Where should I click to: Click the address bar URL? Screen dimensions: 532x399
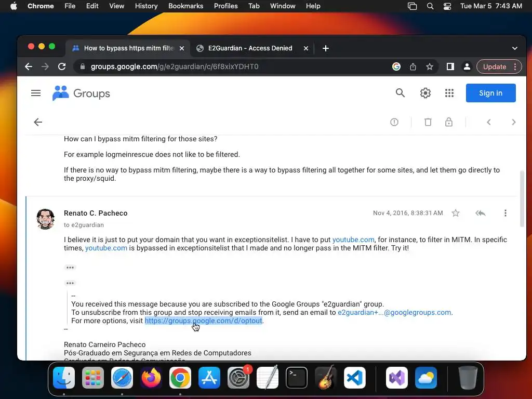point(175,66)
